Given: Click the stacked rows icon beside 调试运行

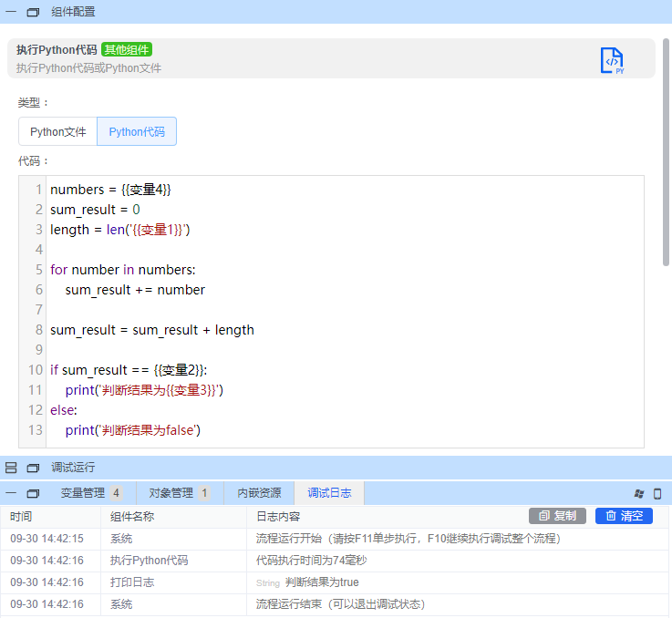Looking at the screenshot, I should point(11,468).
